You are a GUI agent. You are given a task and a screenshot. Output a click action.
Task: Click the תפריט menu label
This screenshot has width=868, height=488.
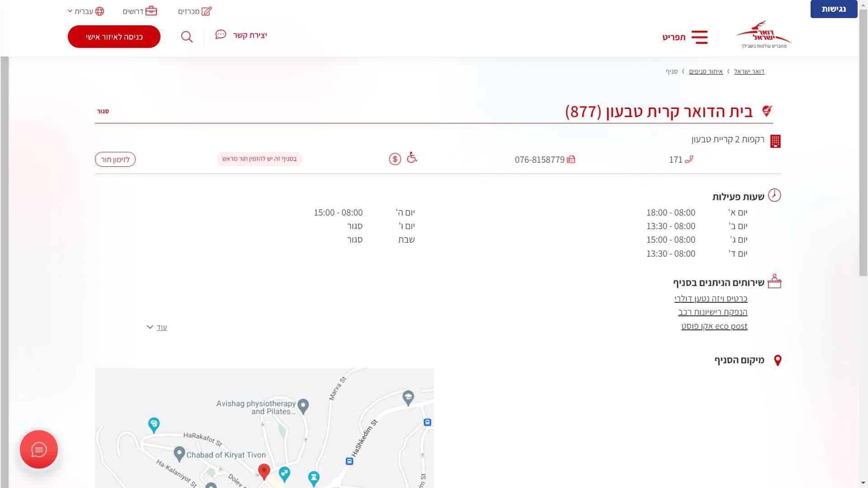point(674,38)
